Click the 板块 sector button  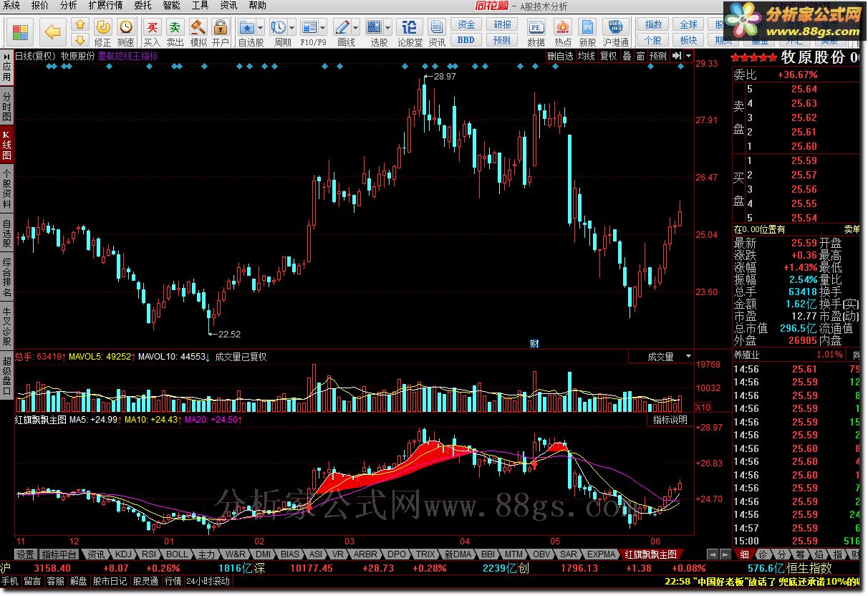[688, 40]
